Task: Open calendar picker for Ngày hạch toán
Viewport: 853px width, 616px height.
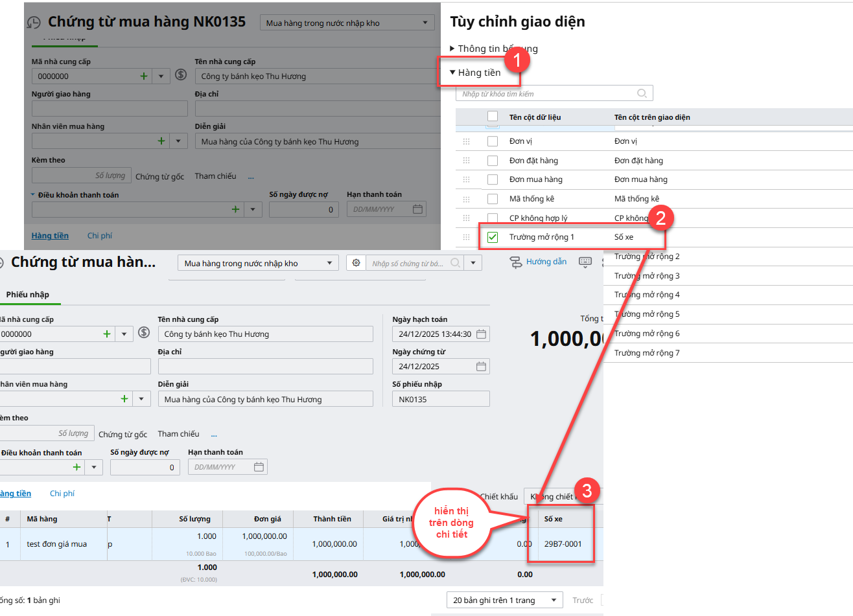Action: tap(481, 334)
